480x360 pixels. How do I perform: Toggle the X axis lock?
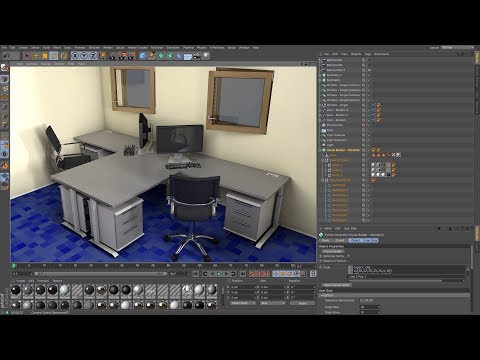tap(75, 56)
